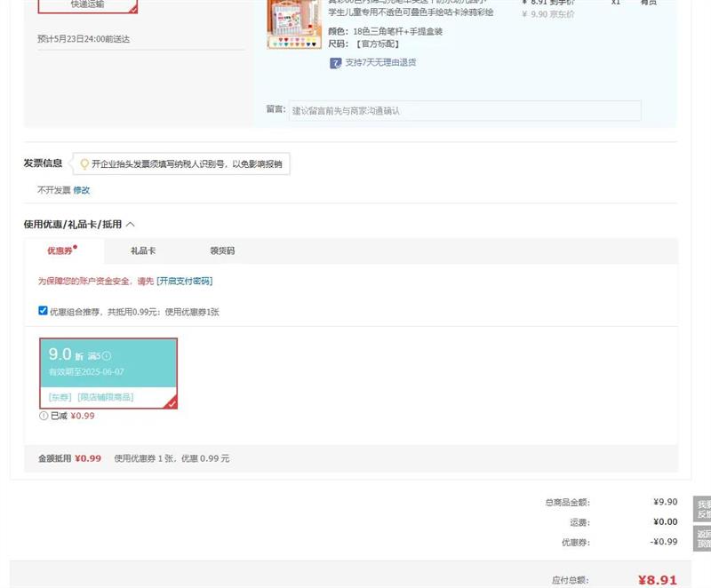Switch to the 礼品卡 tab
Image resolution: width=711 pixels, height=588 pixels.
pyautogui.click(x=143, y=251)
